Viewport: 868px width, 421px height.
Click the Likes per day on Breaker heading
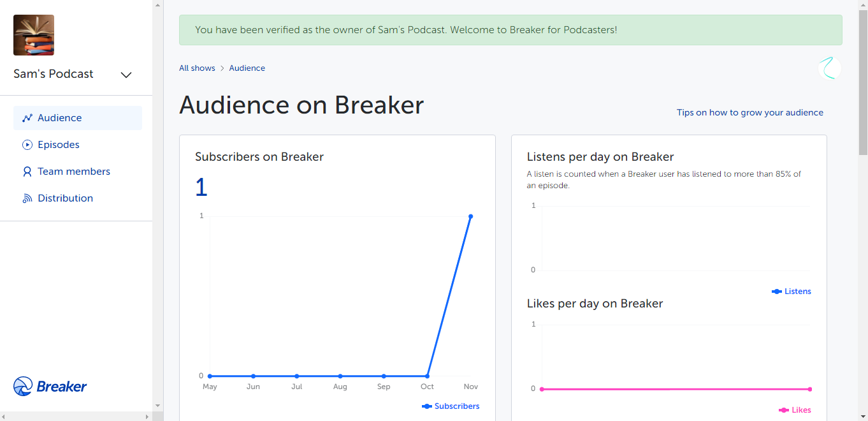(595, 304)
